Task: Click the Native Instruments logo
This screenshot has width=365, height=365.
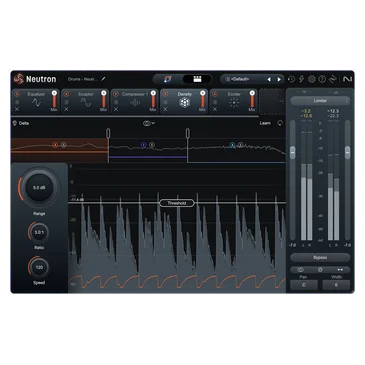Action: tap(347, 79)
